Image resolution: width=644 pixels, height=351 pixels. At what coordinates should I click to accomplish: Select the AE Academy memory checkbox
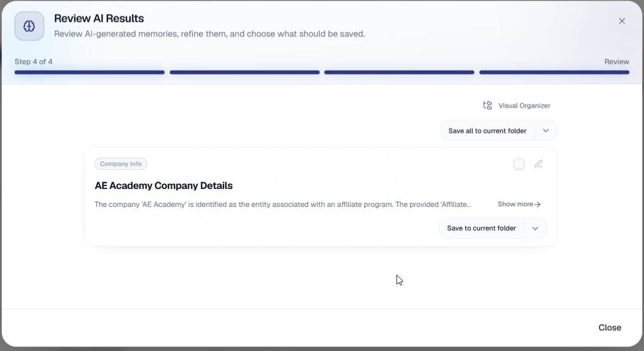pyautogui.click(x=519, y=164)
